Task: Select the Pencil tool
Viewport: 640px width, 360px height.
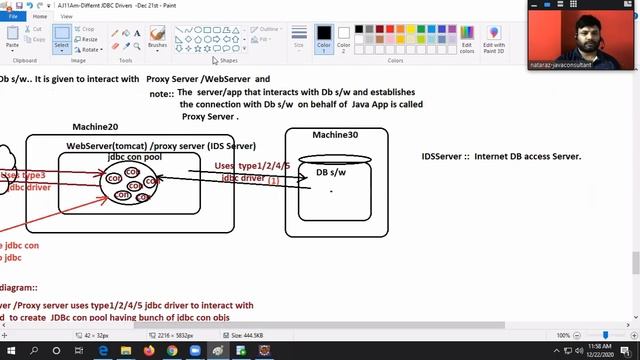Action: coord(115,33)
